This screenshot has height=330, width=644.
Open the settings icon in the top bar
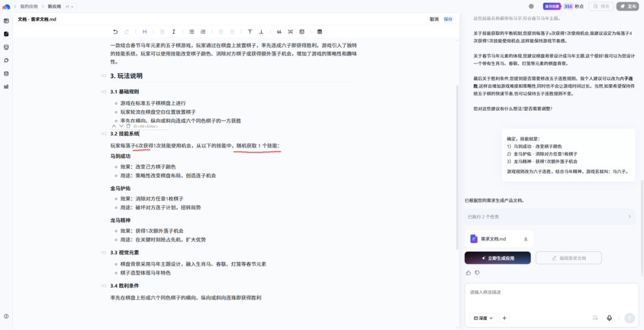(x=531, y=7)
